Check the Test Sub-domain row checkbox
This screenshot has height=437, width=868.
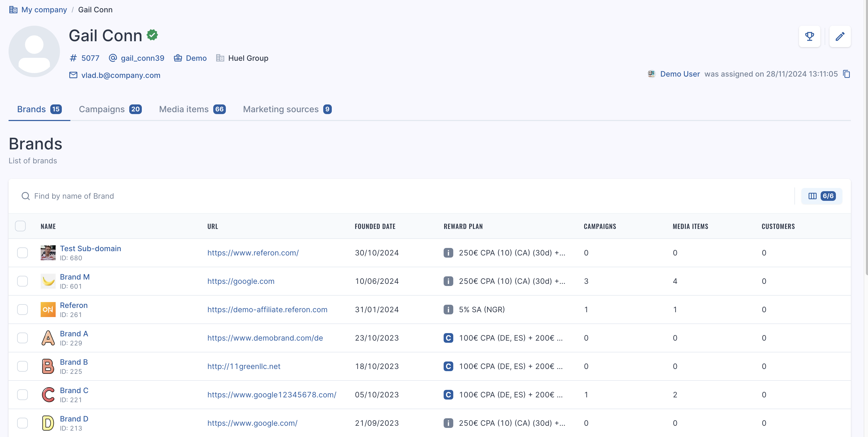(22, 253)
